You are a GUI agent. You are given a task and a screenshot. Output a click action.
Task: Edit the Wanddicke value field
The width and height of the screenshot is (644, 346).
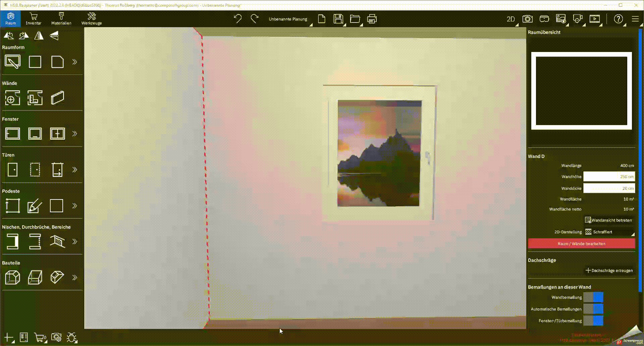(609, 188)
